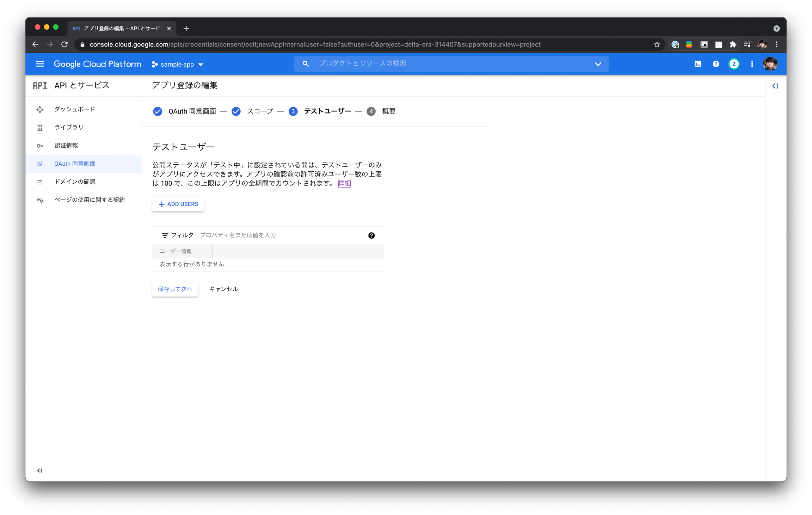Image resolution: width=812 pixels, height=515 pixels.
Task: Go to the スコープ step
Action: click(260, 111)
